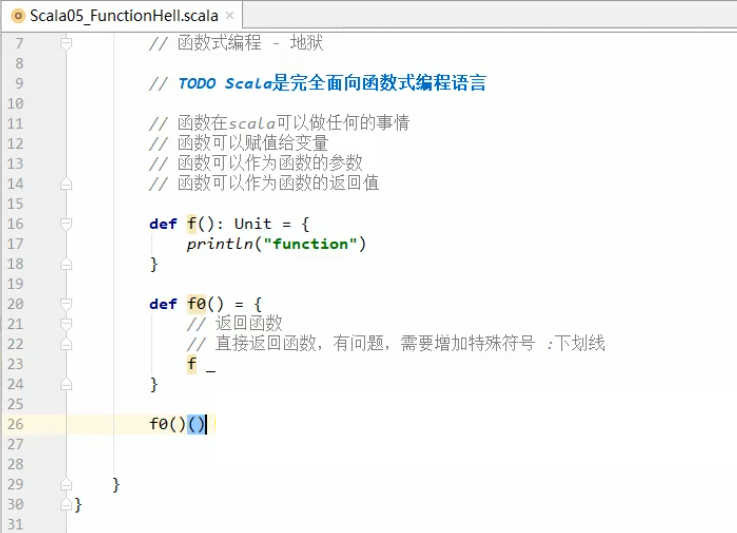Fold def f0() at line 20
This screenshot has width=737, height=533.
tap(66, 304)
